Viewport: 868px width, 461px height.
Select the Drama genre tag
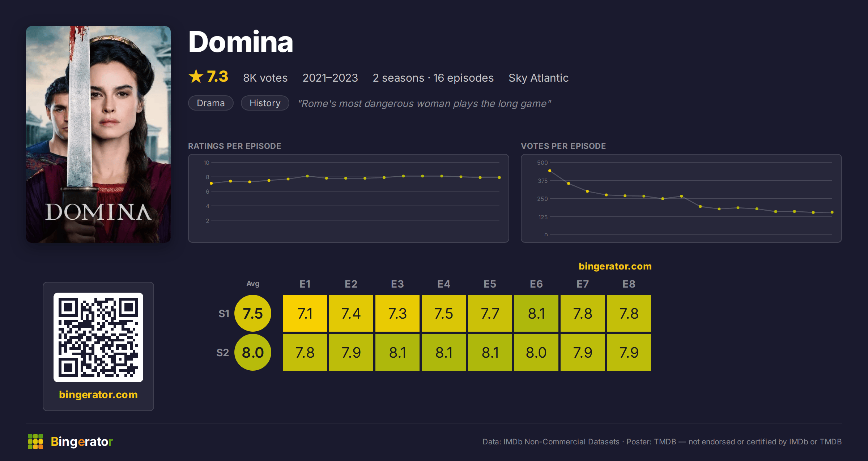pyautogui.click(x=211, y=103)
